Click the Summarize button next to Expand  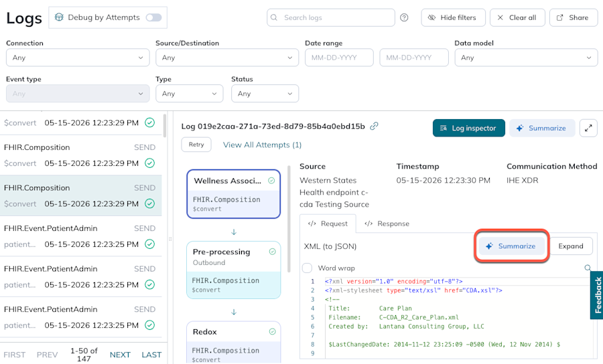point(511,246)
